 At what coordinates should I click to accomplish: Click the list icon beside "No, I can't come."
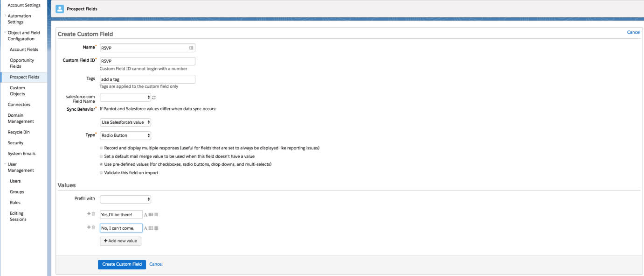pos(156,228)
